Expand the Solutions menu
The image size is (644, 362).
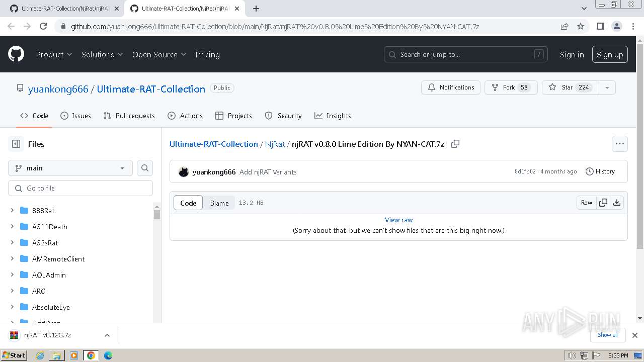click(x=102, y=54)
